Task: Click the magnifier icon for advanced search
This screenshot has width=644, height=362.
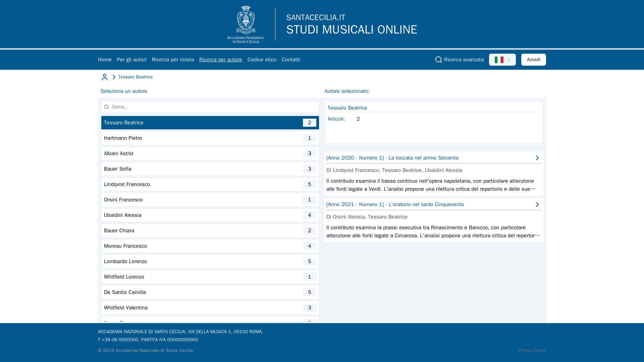Action: pyautogui.click(x=438, y=60)
